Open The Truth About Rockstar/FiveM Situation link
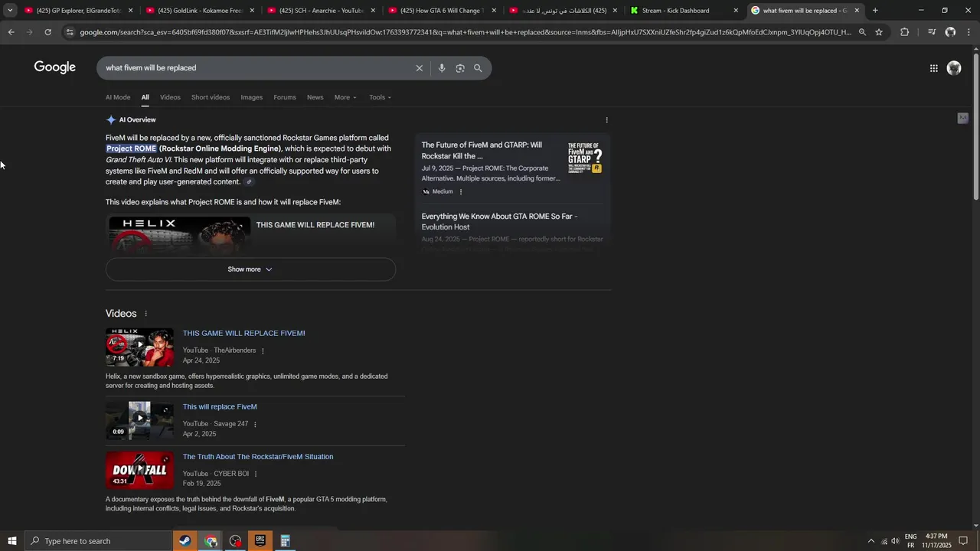Viewport: 980px width, 551px height. 258,457
